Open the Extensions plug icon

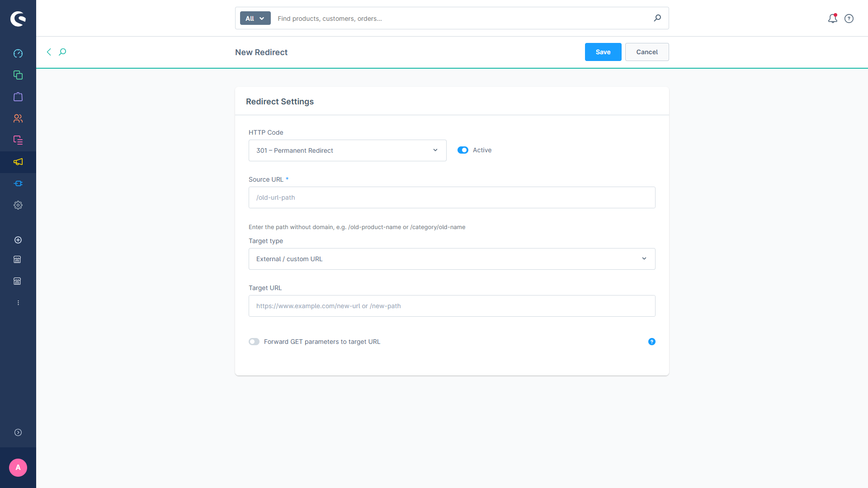coord(18,183)
